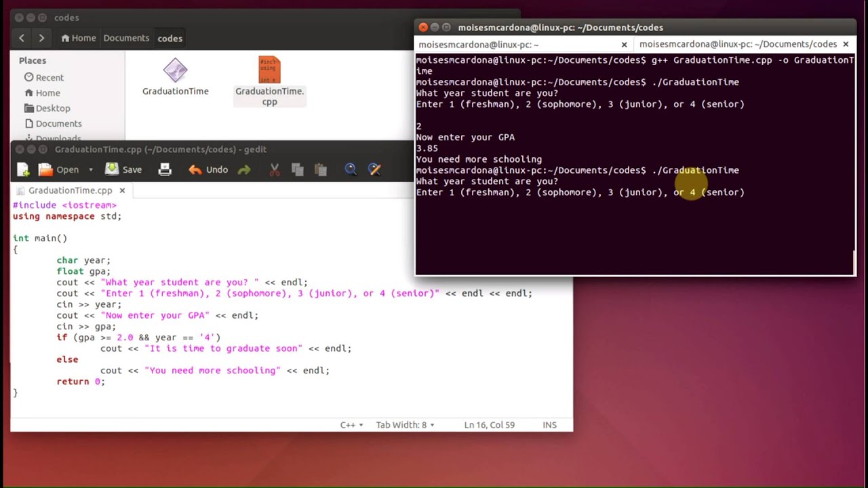Click the paste clipboard icon
This screenshot has width=868, height=488.
tap(321, 169)
